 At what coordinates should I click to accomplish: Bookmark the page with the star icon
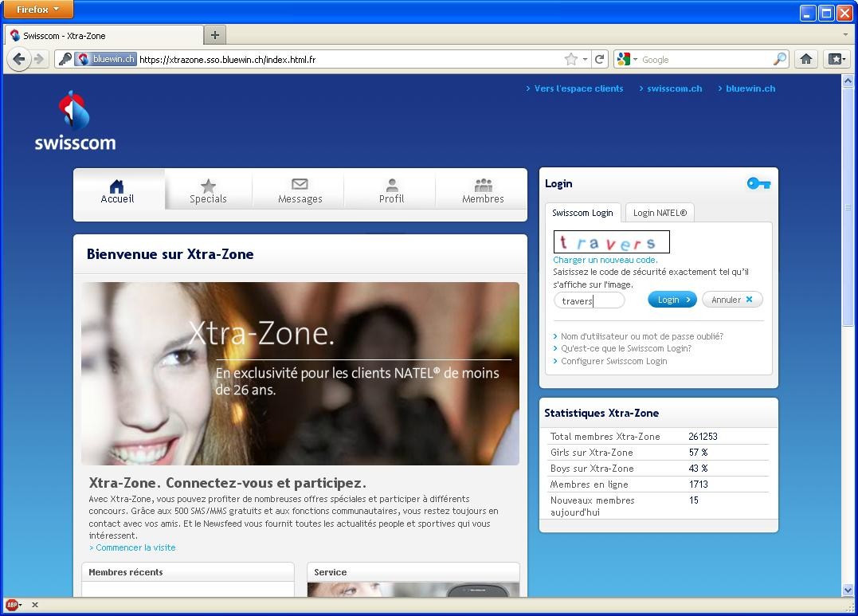pos(571,58)
